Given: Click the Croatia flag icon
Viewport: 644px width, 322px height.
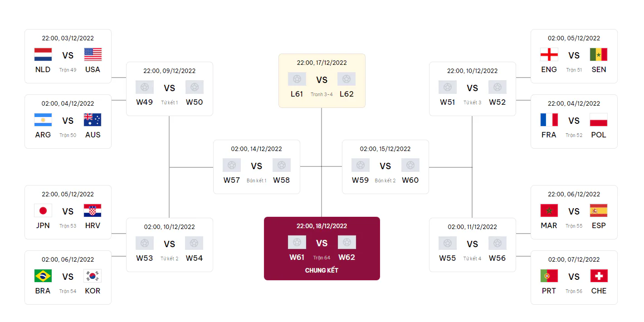Looking at the screenshot, I should (93, 210).
